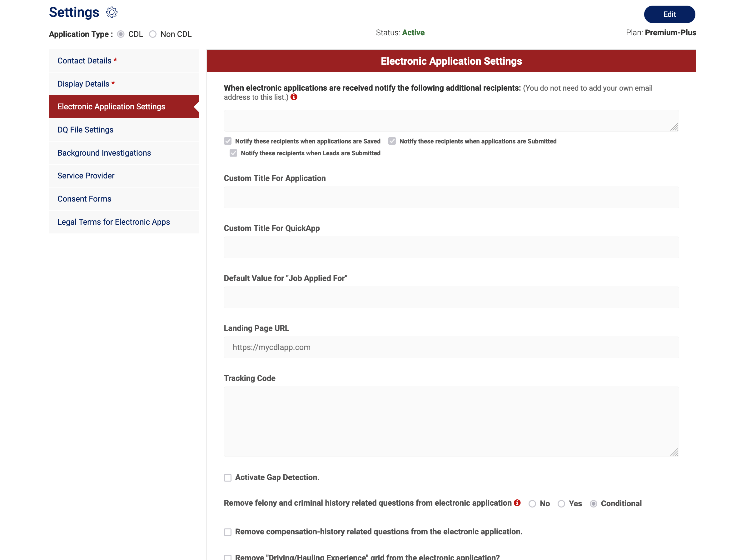
Task: Toggle notify when Leads are Submitted
Action: (x=233, y=153)
